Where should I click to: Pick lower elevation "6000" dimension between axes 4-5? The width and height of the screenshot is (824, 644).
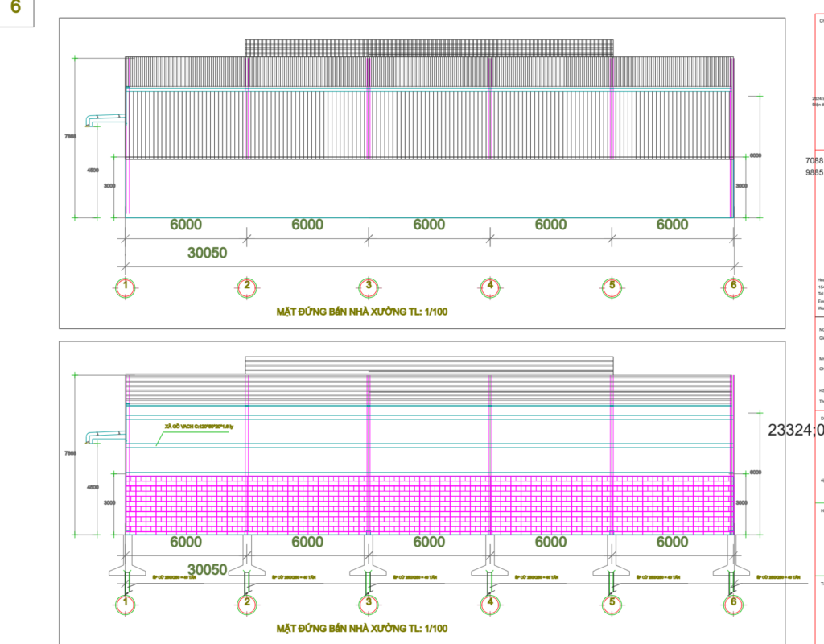[x=550, y=542]
